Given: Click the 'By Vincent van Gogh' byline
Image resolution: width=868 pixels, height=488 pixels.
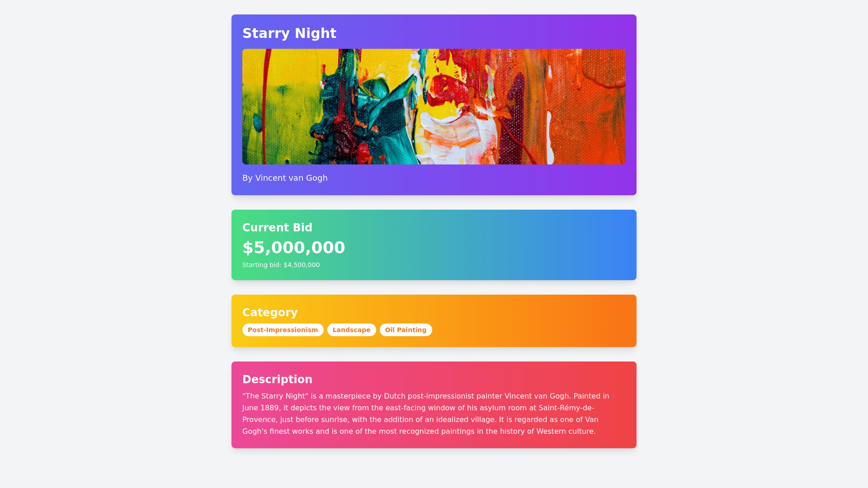Looking at the screenshot, I should click(x=285, y=178).
